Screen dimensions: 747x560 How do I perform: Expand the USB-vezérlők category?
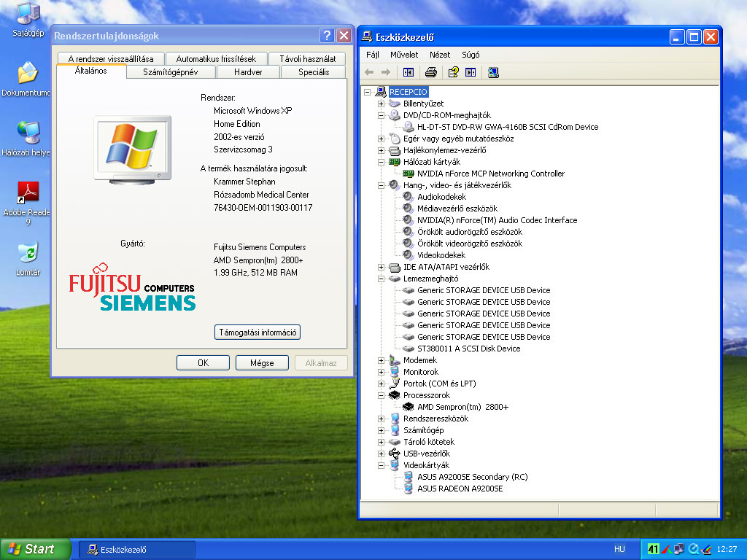point(381,454)
